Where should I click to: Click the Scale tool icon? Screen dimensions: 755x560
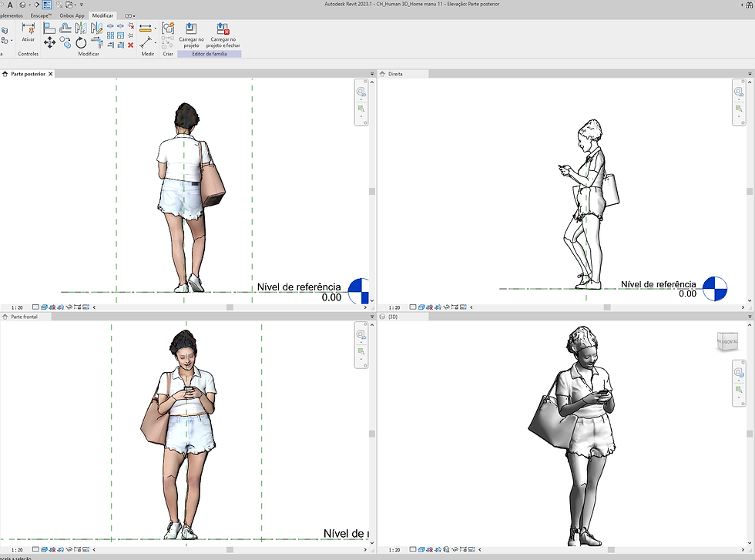pyautogui.click(x=120, y=35)
